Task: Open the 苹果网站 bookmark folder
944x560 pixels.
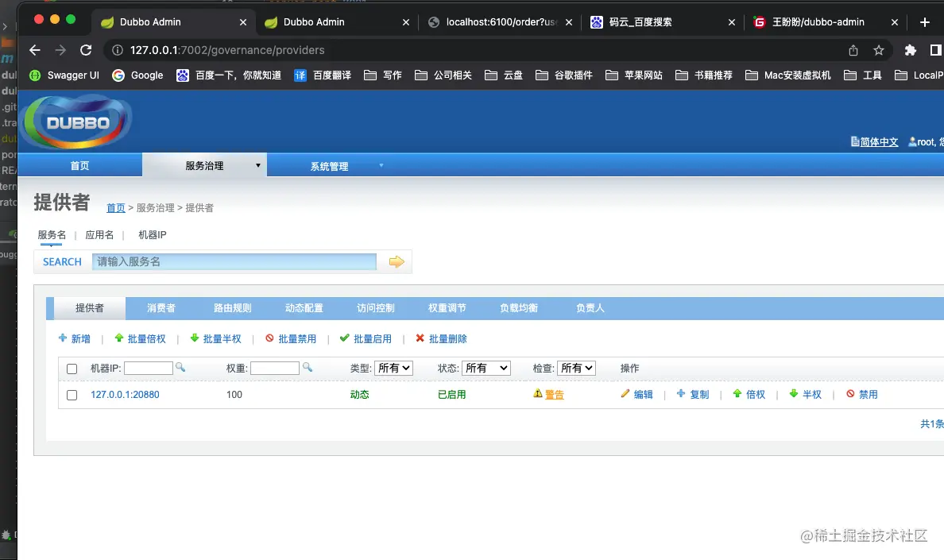Action: (634, 75)
